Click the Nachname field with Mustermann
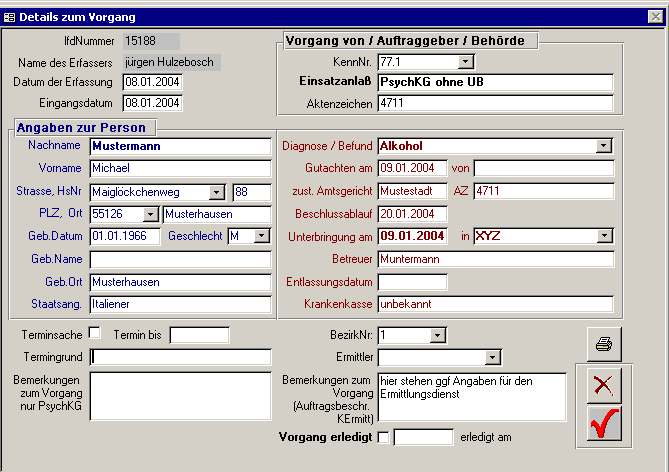 180,146
